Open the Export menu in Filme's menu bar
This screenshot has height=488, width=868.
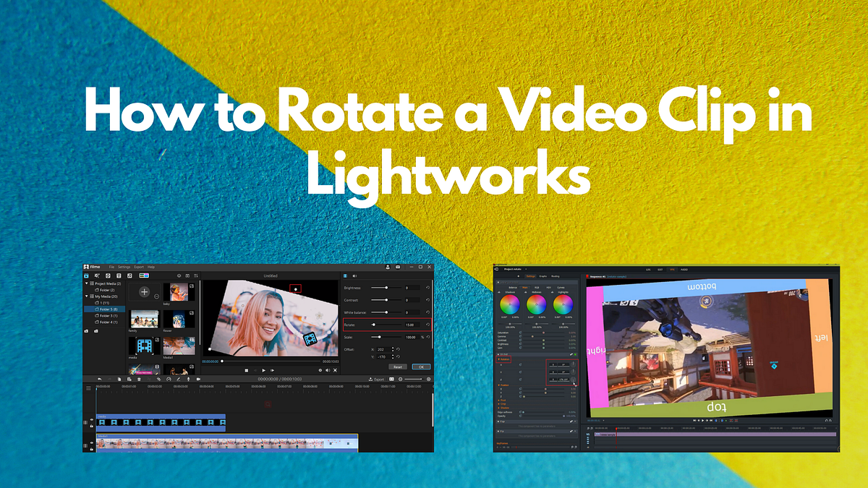pos(139,266)
